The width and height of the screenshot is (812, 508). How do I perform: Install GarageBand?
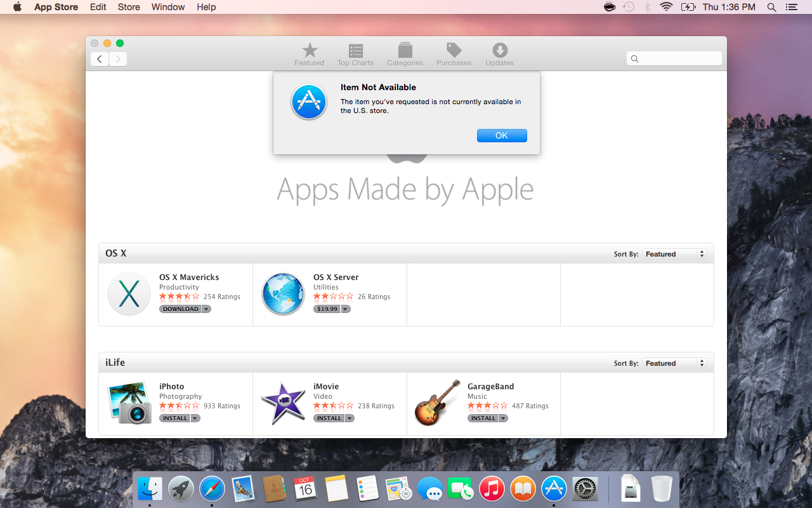coord(483,418)
